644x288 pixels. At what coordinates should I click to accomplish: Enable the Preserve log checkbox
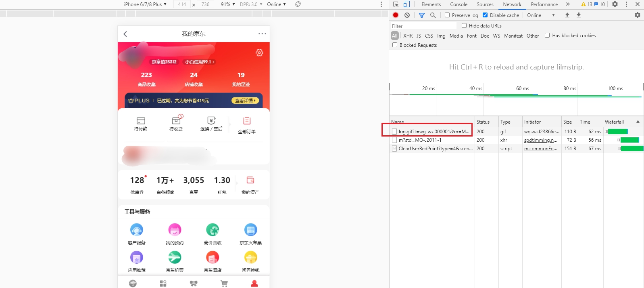point(447,15)
